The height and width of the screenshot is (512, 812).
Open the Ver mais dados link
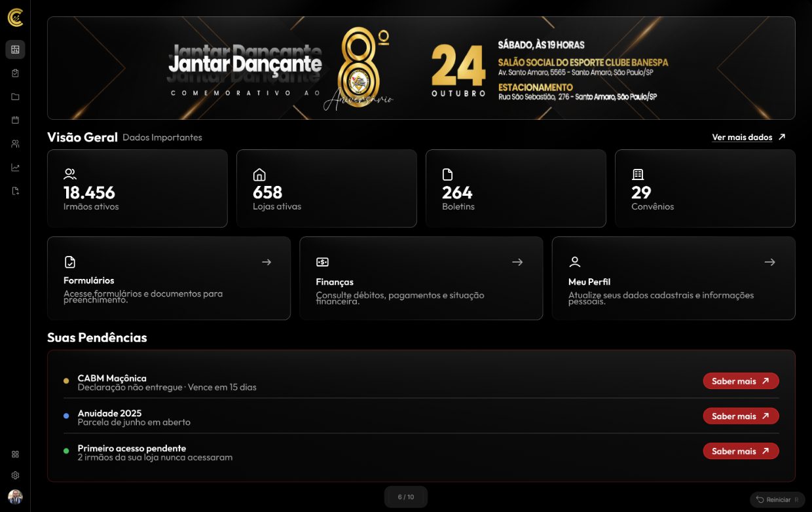(x=742, y=137)
